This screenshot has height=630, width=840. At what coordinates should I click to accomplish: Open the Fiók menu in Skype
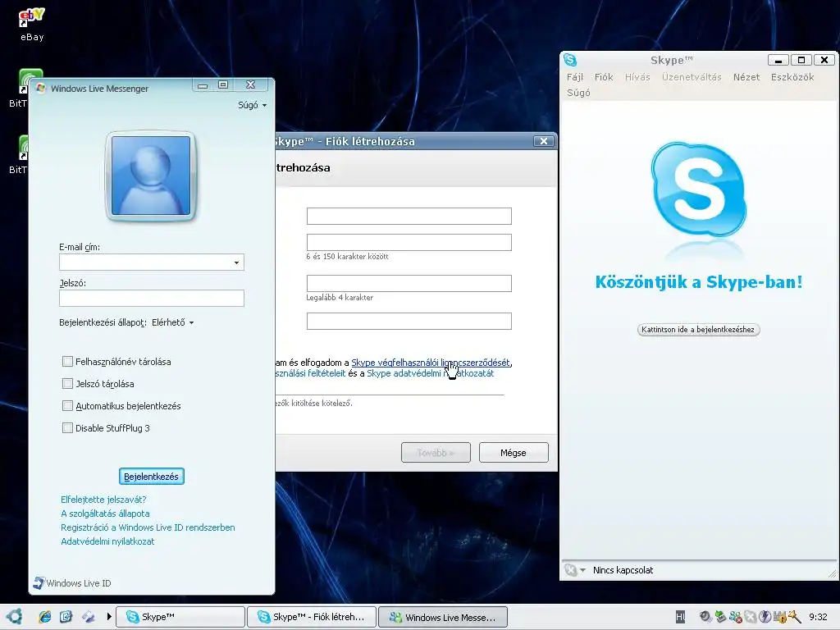pos(604,77)
